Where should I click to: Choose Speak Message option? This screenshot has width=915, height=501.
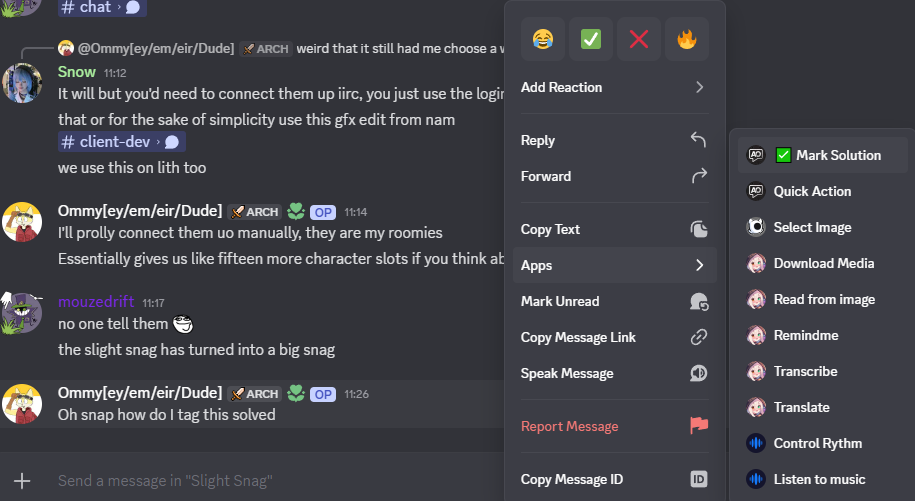pos(567,373)
